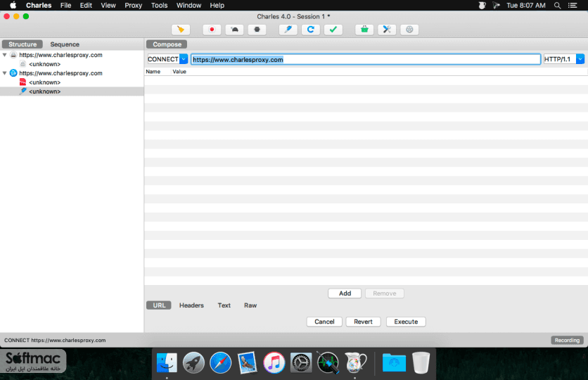Toggle throttling with the turtle icon
Image resolution: width=588 pixels, height=380 pixels.
pyautogui.click(x=234, y=30)
